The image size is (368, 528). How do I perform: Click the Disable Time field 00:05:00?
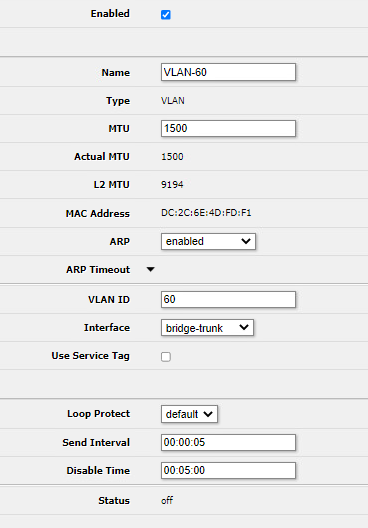[x=228, y=470]
